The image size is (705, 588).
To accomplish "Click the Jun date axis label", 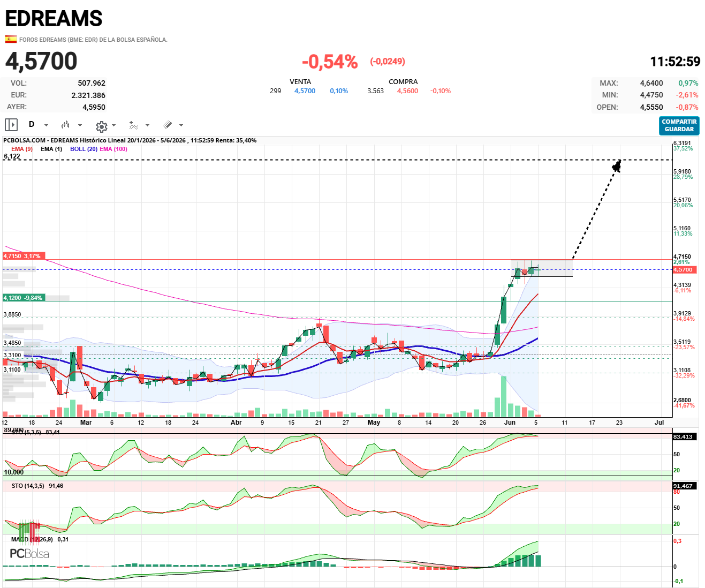I will pyautogui.click(x=510, y=423).
